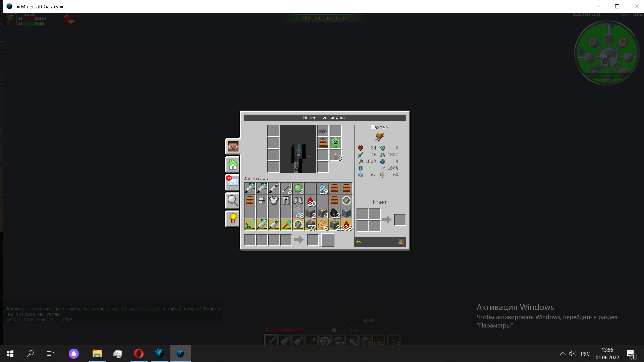Open the volume control in tray
644x362 pixels.
tap(572, 354)
